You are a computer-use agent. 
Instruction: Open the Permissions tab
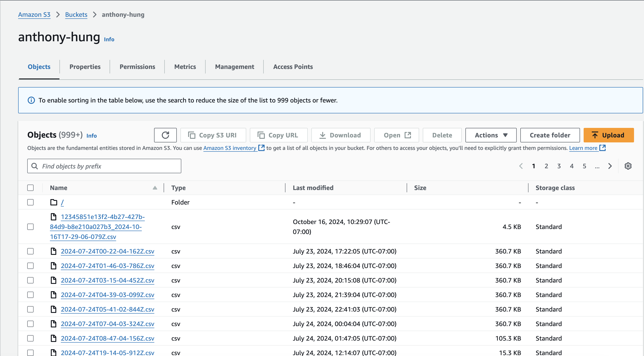click(x=137, y=67)
